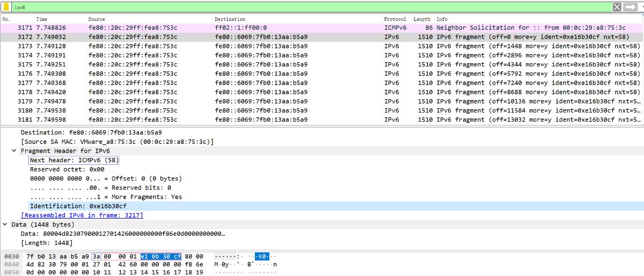Click the highlighted e1 6b 30 cf hex bytes
This screenshot has width=644, height=276.
(161, 256)
